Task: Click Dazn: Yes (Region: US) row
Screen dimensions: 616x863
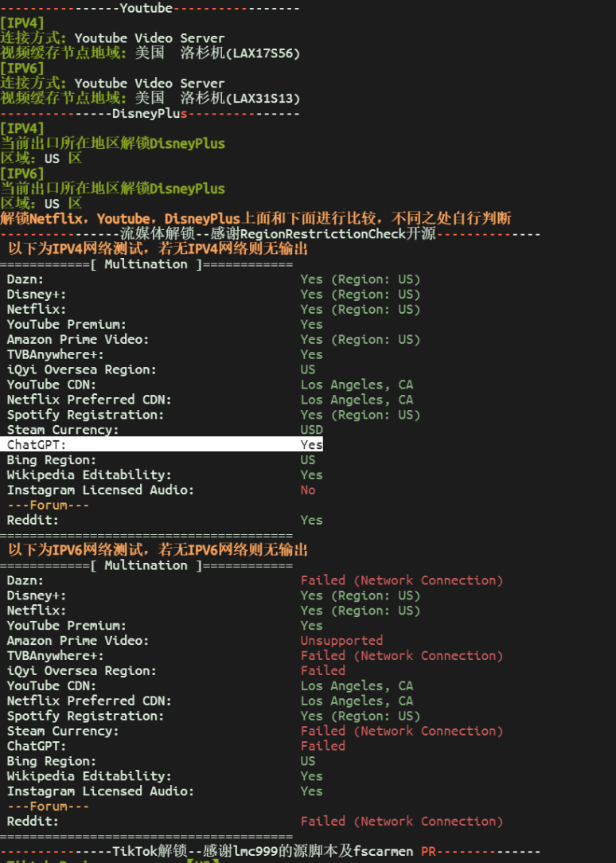Action: tap(213, 279)
